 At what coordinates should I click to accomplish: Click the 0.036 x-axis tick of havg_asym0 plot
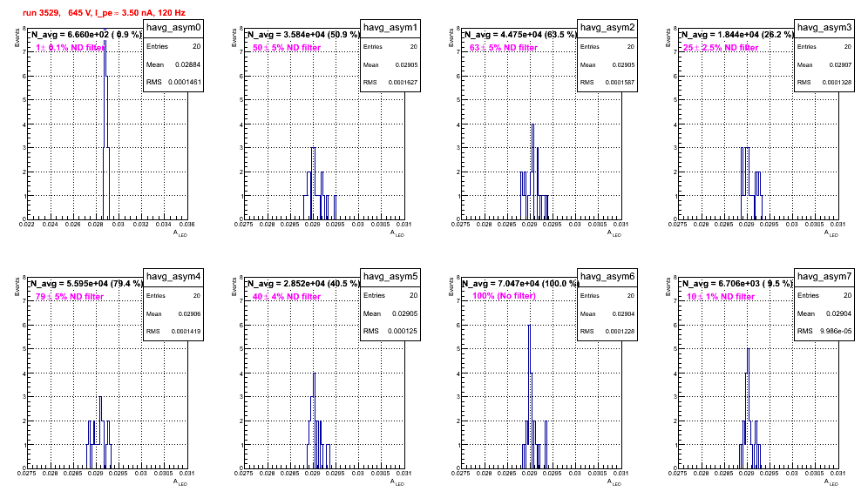click(x=186, y=224)
